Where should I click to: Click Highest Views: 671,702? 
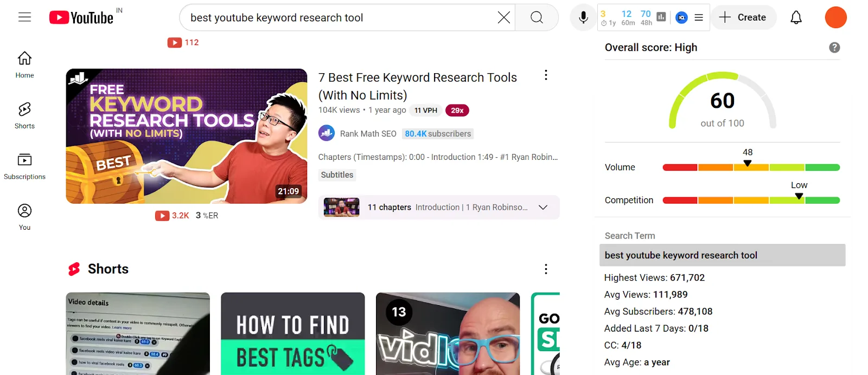[x=654, y=277]
